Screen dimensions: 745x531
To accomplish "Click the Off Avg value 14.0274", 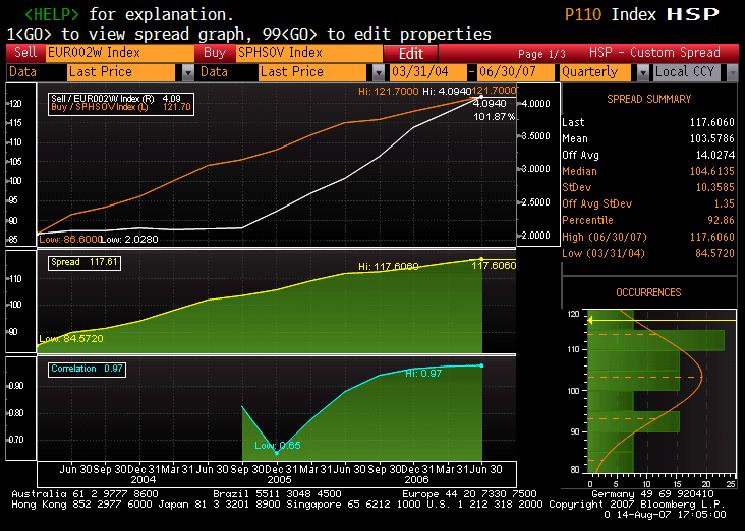I will click(715, 155).
